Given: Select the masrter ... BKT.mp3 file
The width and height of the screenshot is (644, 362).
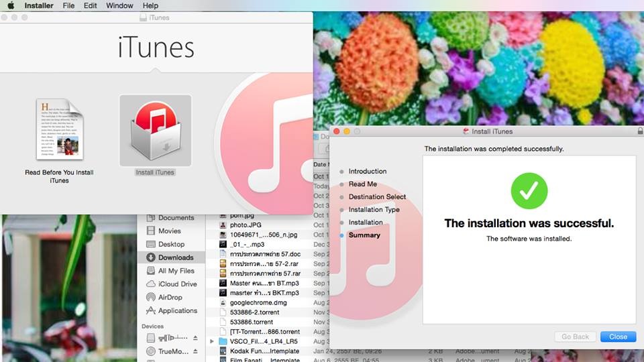Looking at the screenshot, I should click(264, 293).
